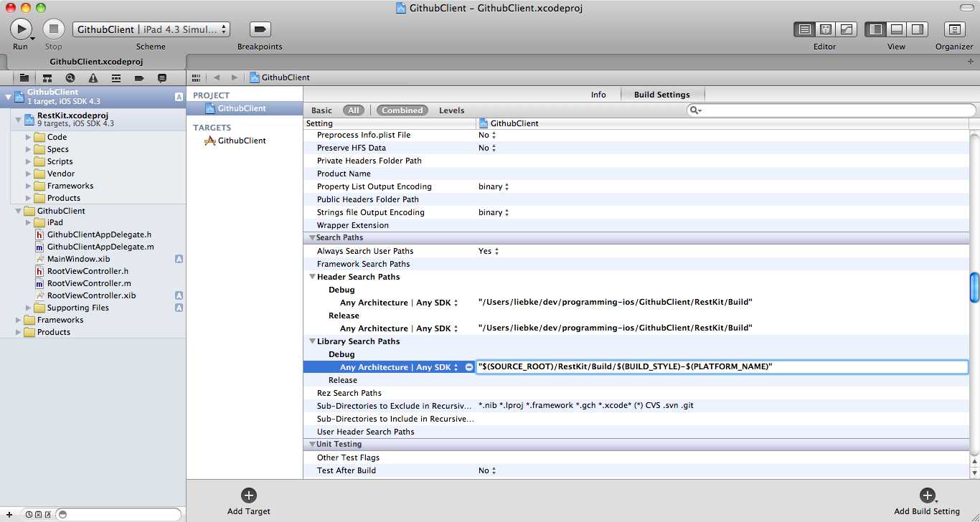The width and height of the screenshot is (980, 522).
Task: Show the Search navigator
Action: [70, 77]
